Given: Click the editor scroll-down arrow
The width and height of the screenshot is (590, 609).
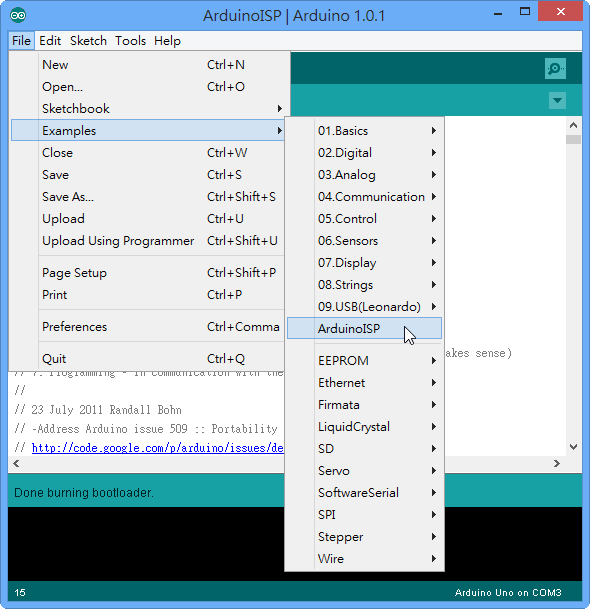Looking at the screenshot, I should [x=573, y=447].
